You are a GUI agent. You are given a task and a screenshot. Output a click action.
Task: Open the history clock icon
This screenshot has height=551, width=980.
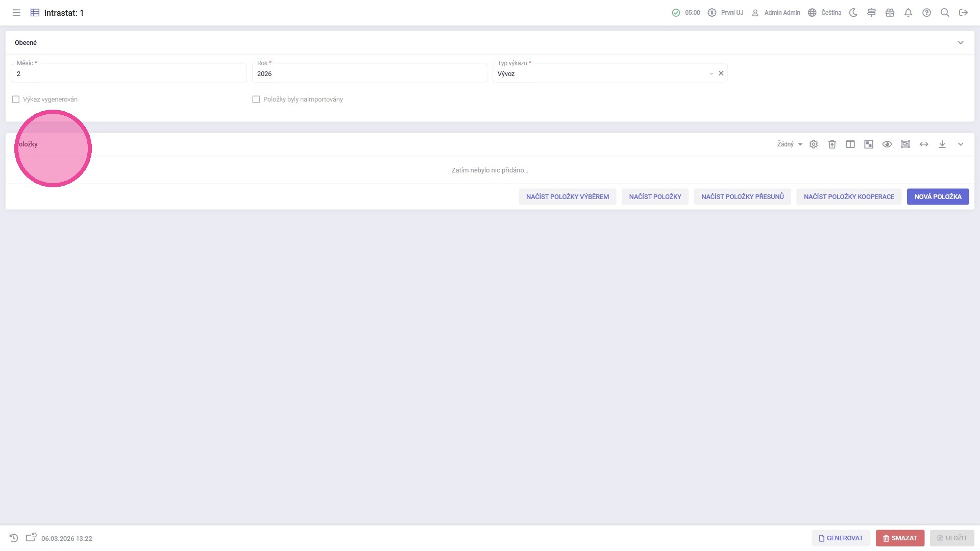(14, 538)
